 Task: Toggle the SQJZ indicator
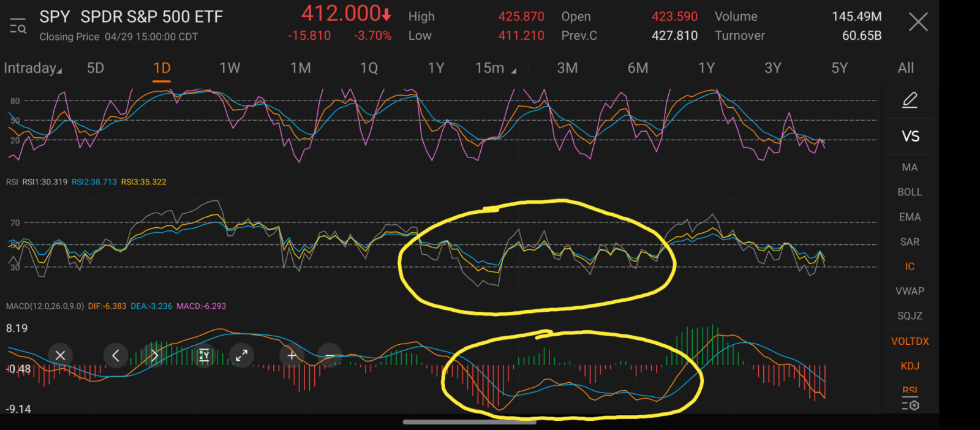[x=910, y=316]
